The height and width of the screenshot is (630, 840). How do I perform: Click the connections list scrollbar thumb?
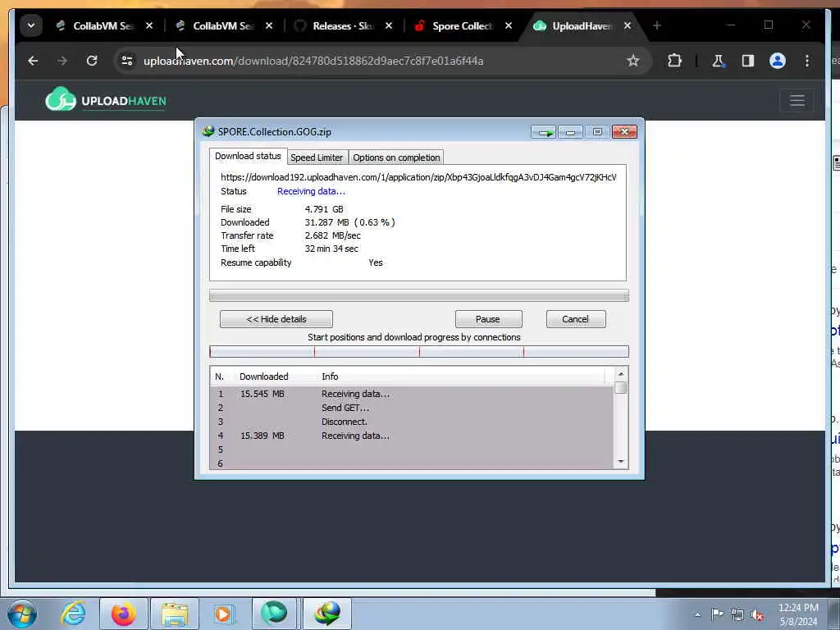tap(621, 388)
